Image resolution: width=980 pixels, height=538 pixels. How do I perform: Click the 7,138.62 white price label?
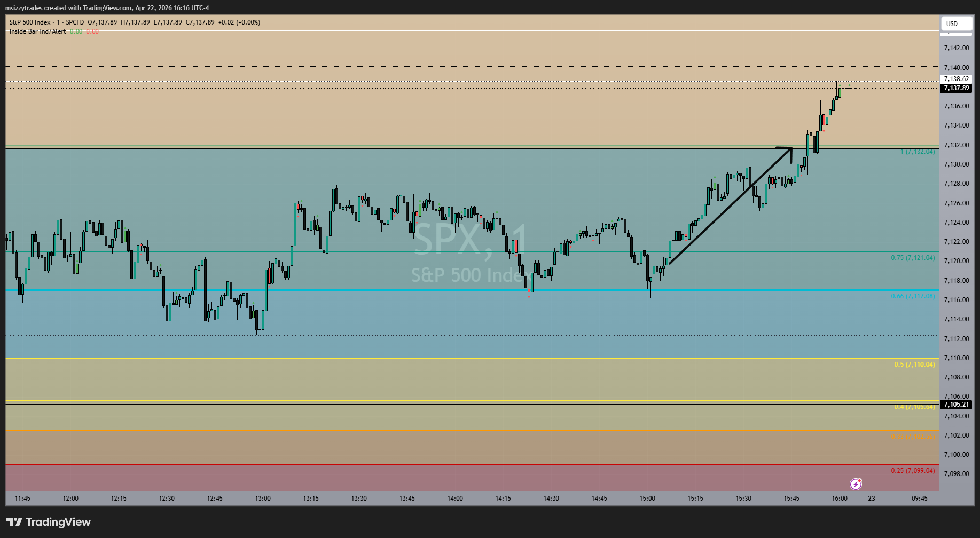click(x=956, y=79)
